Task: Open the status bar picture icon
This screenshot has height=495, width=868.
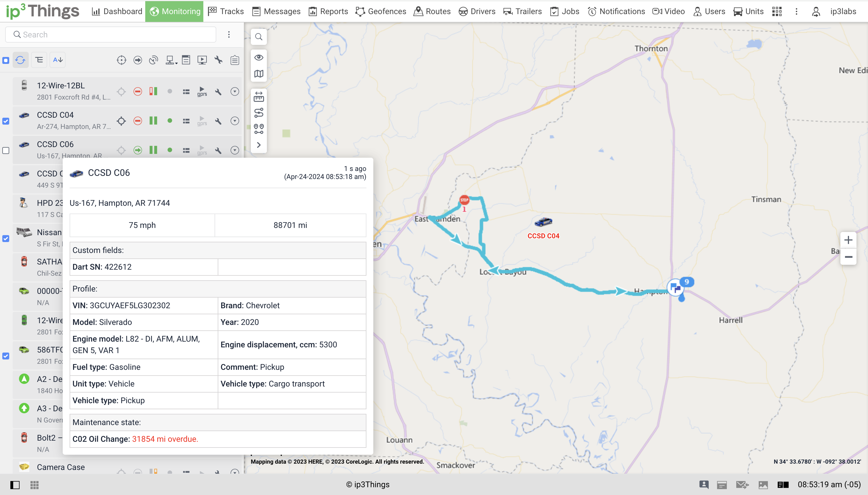Action: (x=763, y=485)
